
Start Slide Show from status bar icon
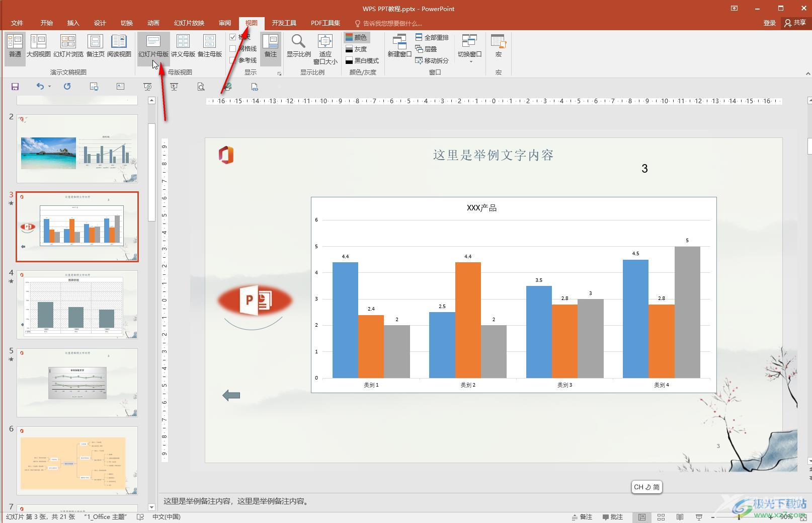tap(699, 517)
